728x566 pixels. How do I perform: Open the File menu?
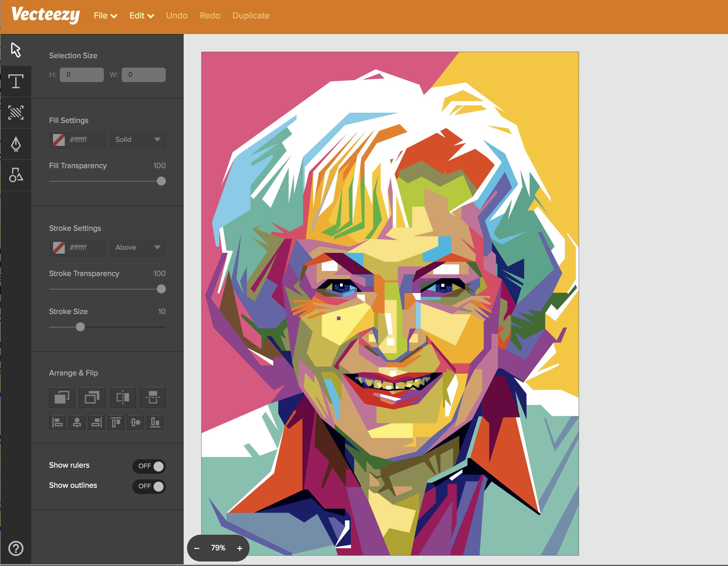[105, 16]
